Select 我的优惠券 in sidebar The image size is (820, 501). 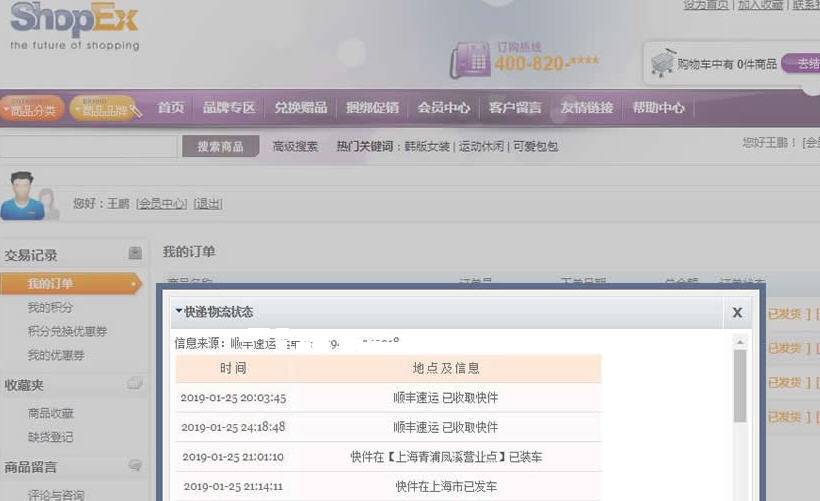click(x=56, y=355)
